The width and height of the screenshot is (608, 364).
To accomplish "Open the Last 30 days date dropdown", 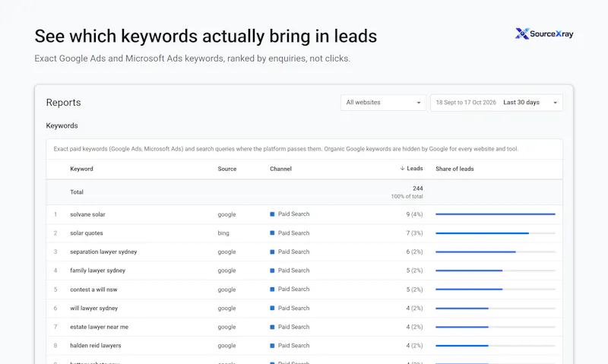I will (x=496, y=103).
